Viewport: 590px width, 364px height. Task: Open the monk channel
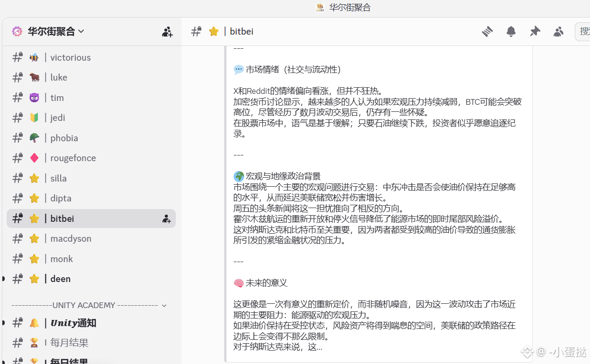(91, 259)
